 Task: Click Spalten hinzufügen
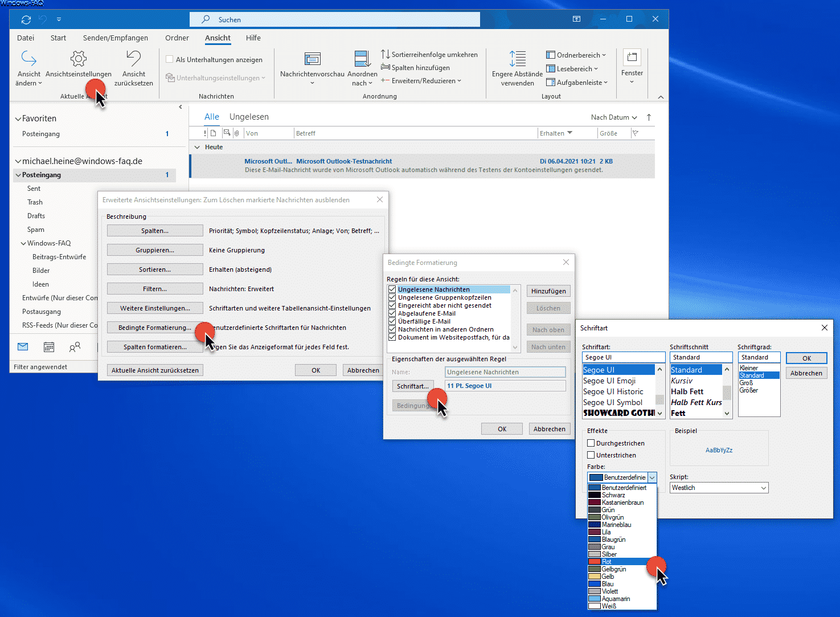[x=415, y=68]
